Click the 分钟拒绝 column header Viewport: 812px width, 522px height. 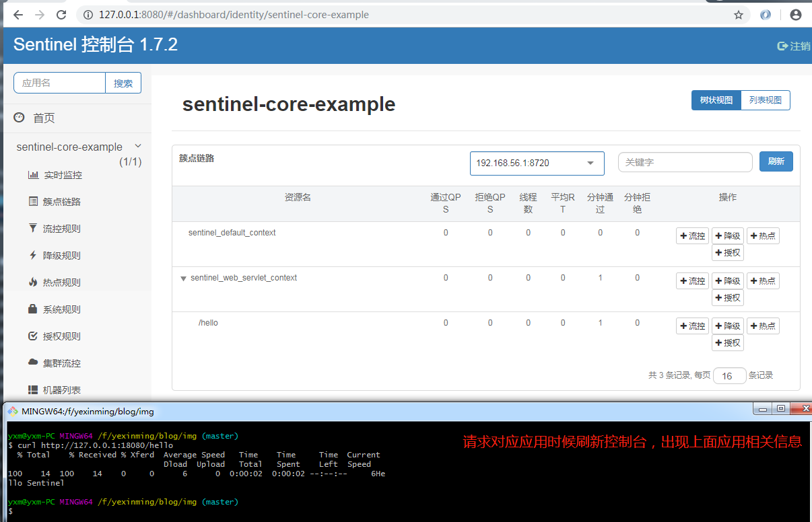click(637, 203)
